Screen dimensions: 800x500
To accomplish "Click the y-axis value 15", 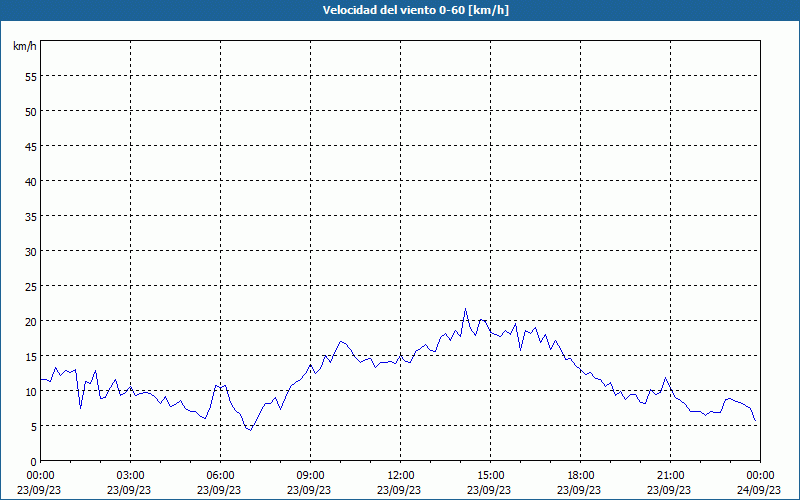I will 31,357.
